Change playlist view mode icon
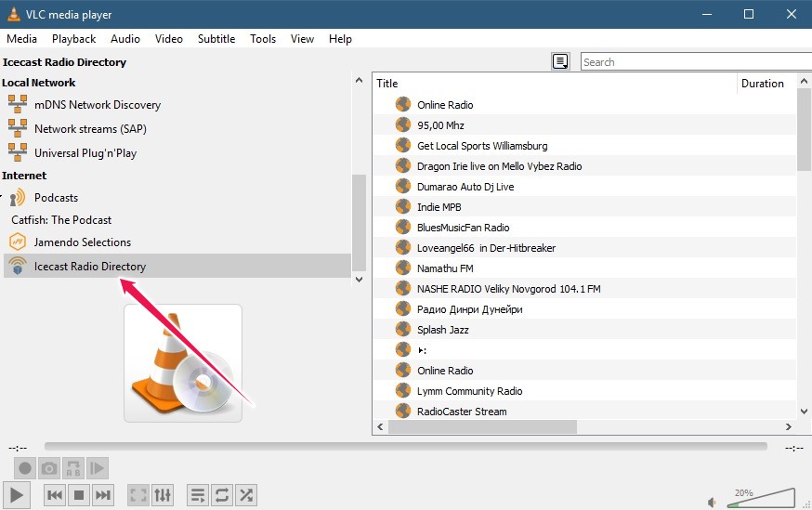Viewport: 812px width, 510px height. (560, 61)
